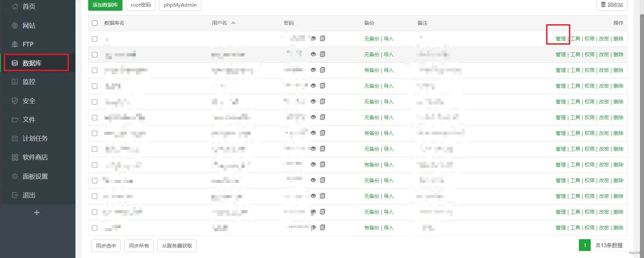Screen dimensions: 644x258
Task: Check the eighth database row checkbox
Action: pos(95,149)
